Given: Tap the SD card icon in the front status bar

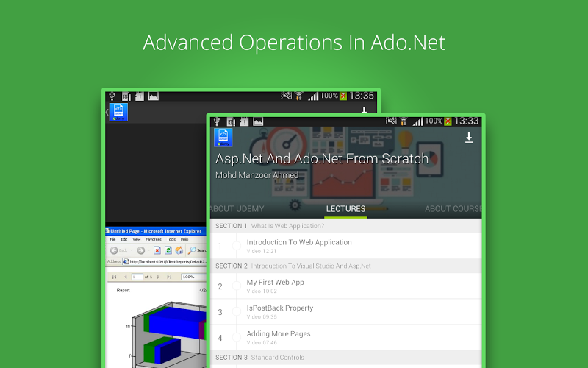Looking at the screenshot, I should tap(231, 121).
